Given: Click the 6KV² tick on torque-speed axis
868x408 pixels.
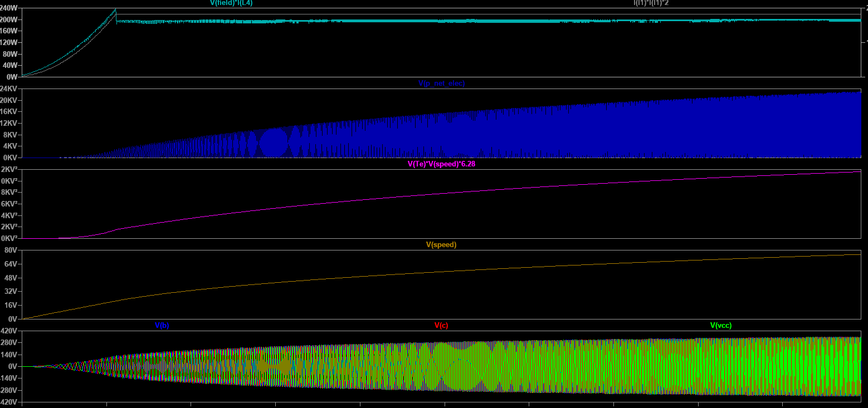Looking at the screenshot, I should click(9, 204).
